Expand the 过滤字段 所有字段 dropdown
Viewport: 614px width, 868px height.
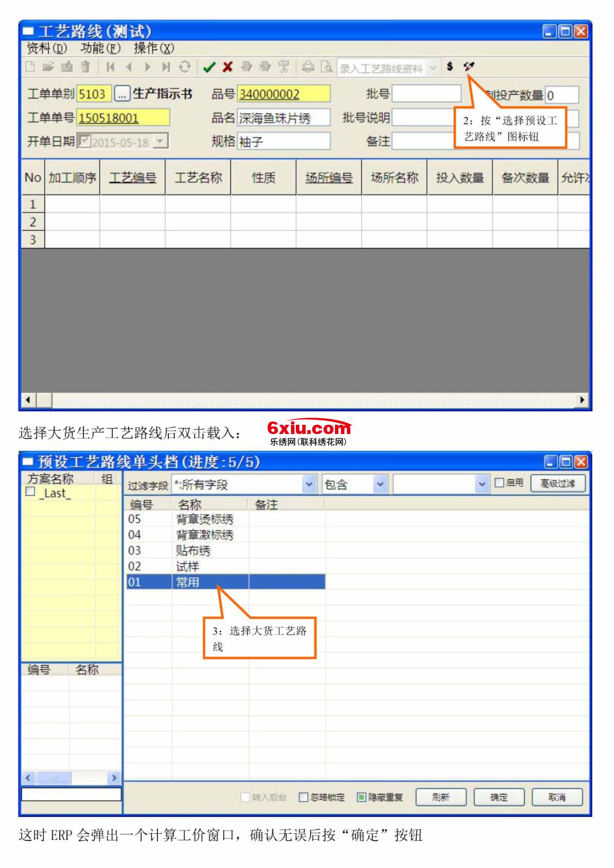(309, 484)
